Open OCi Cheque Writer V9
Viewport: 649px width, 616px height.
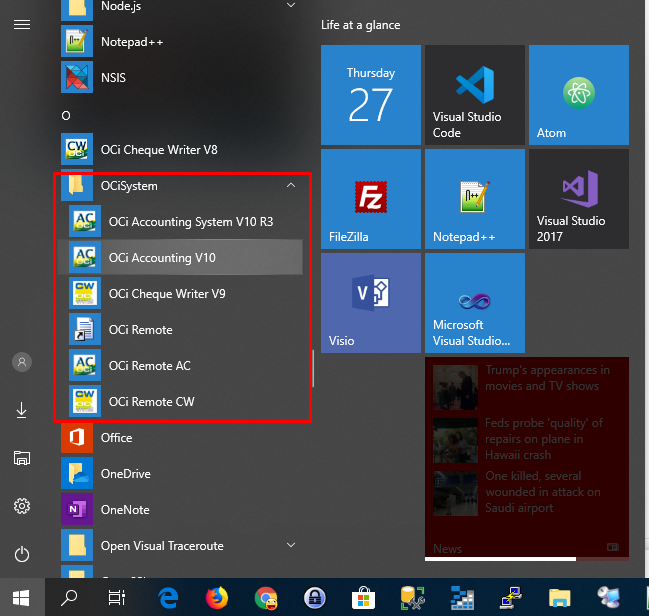(181, 294)
